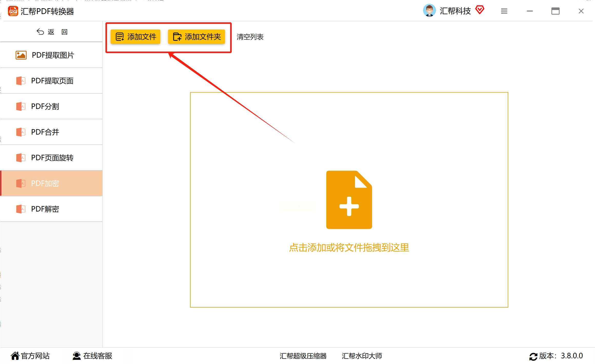Click 清空列表 to clear the list
This screenshot has width=595, height=364.
250,37
